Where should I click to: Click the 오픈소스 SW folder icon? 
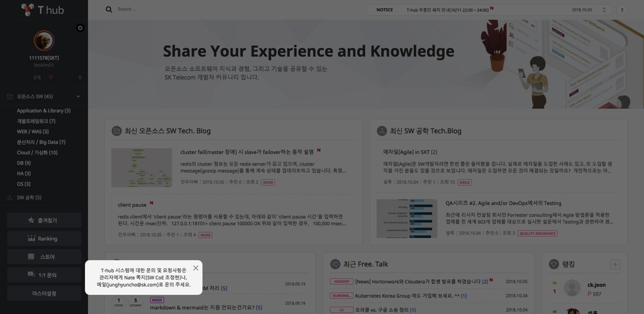10,96
